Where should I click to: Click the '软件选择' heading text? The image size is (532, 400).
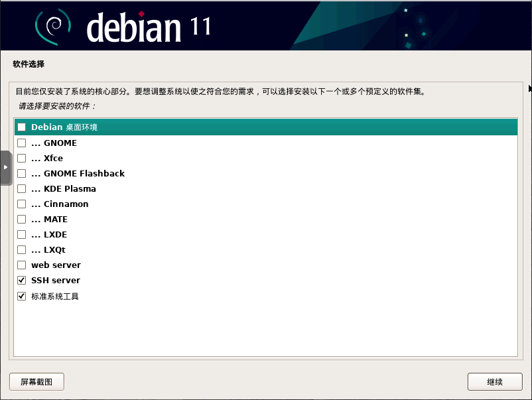coord(29,64)
